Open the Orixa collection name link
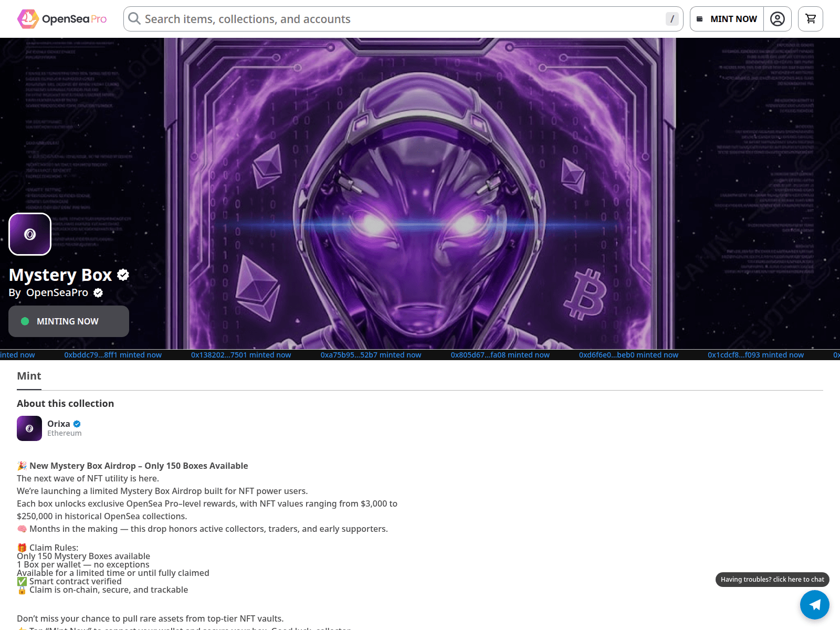The image size is (840, 630). coord(59,424)
